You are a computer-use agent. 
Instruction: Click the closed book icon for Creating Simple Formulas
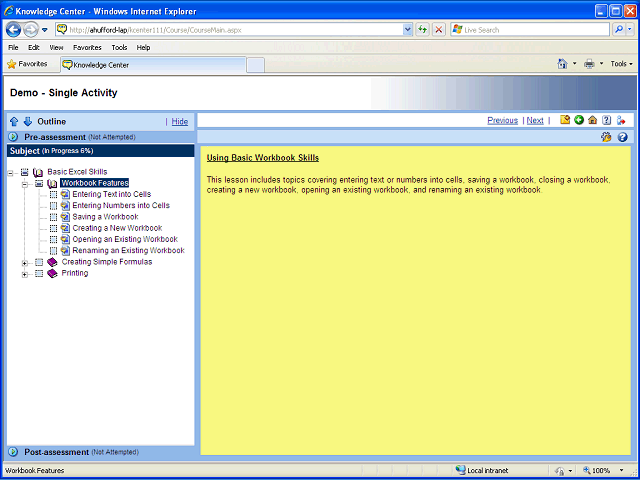pyautogui.click(x=52, y=262)
